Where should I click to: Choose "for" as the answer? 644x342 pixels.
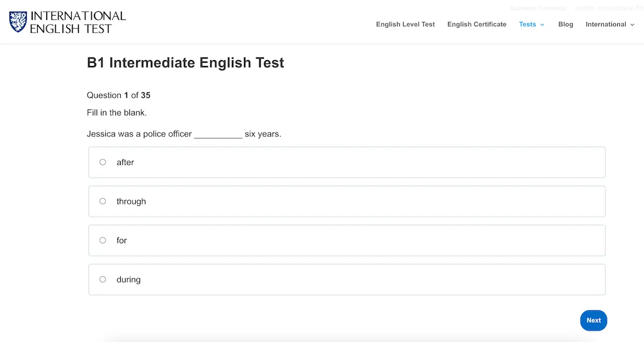click(103, 240)
